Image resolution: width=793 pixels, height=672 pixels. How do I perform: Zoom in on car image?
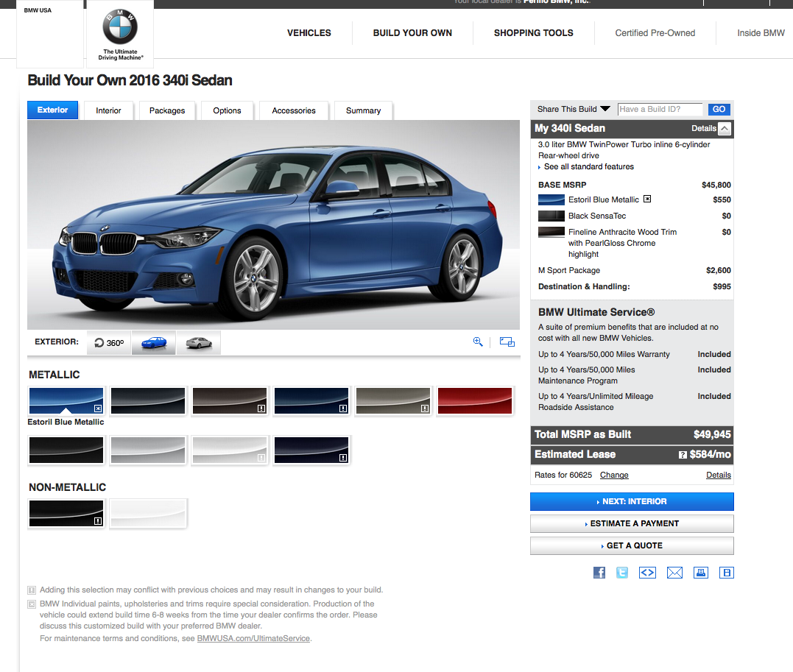tap(478, 342)
